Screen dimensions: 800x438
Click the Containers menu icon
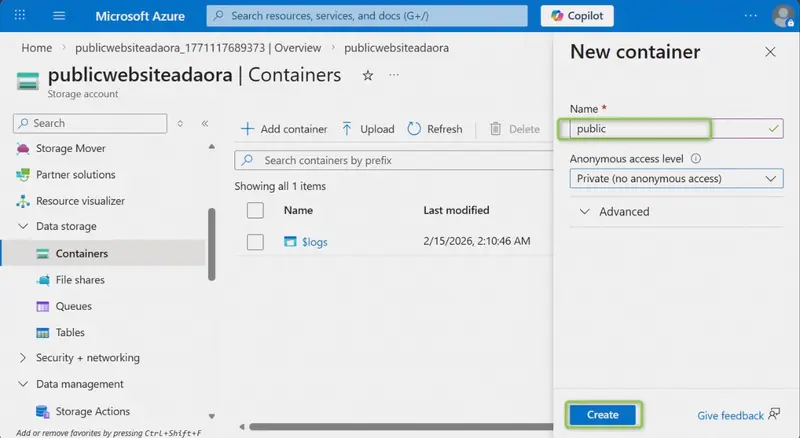coord(43,254)
